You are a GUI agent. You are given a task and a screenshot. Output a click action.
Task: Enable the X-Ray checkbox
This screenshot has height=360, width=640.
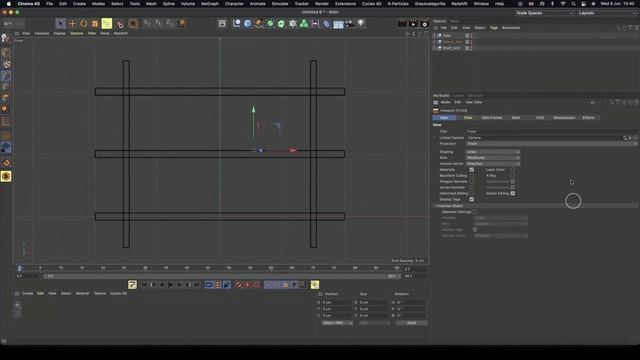click(x=513, y=176)
